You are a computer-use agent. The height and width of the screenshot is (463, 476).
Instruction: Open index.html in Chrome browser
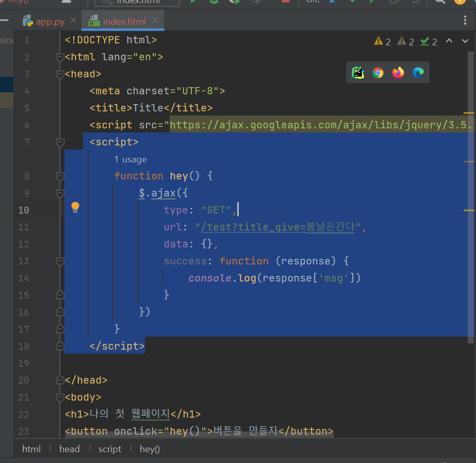(378, 73)
